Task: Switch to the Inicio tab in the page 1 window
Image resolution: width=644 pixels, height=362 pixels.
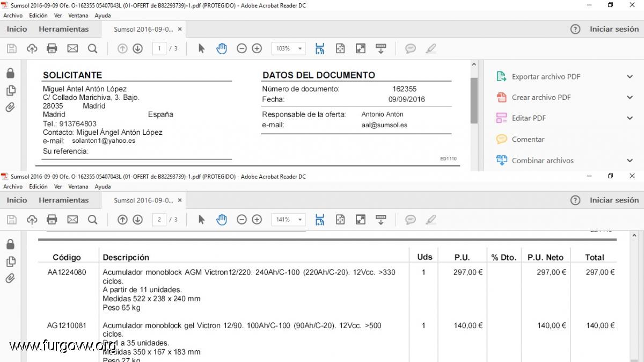Action: tap(17, 29)
